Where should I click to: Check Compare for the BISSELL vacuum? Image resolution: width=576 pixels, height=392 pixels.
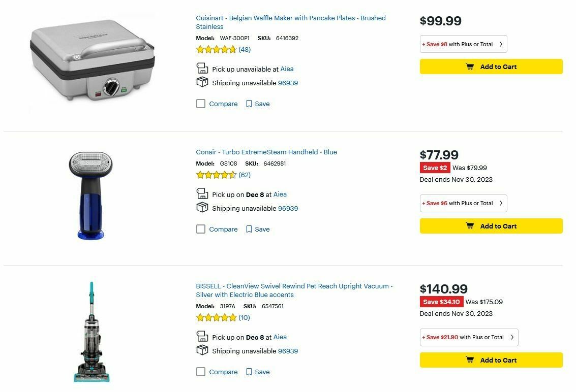point(201,372)
